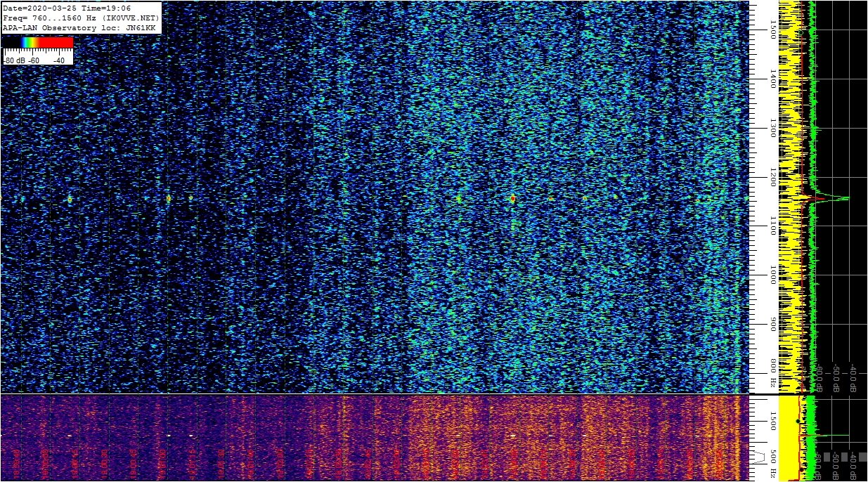Click the '-80 dB' color scale label
Viewport: 868px width, 482px height.
pos(13,60)
